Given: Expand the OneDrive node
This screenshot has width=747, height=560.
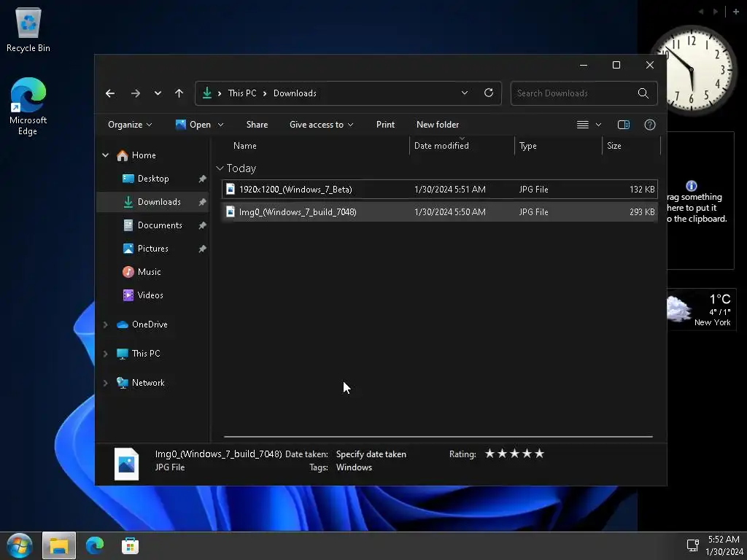Looking at the screenshot, I should pos(105,324).
